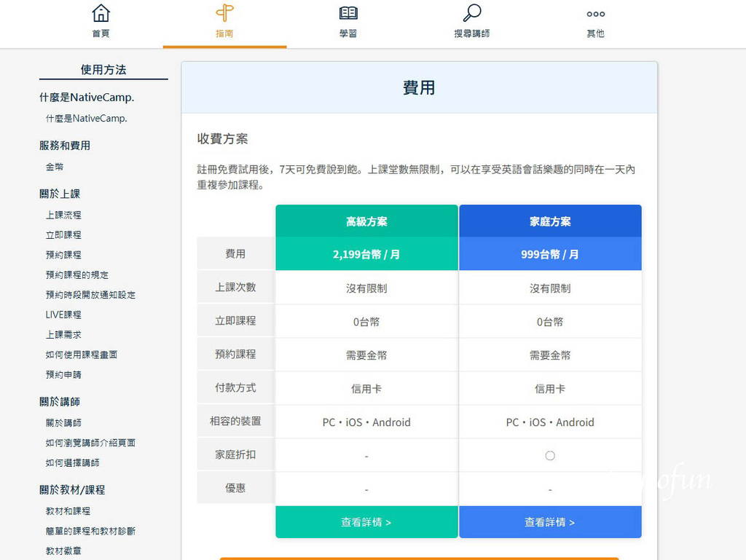Click the 上課次數 row label

point(235,287)
